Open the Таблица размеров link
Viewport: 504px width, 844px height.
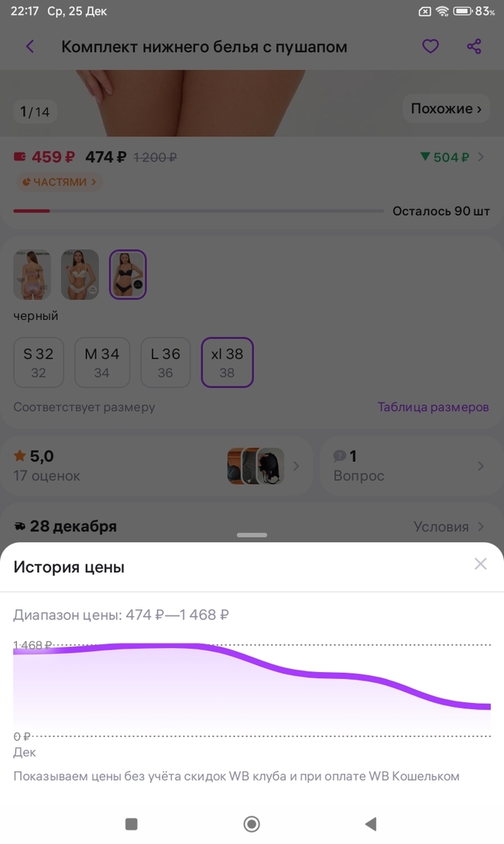433,407
